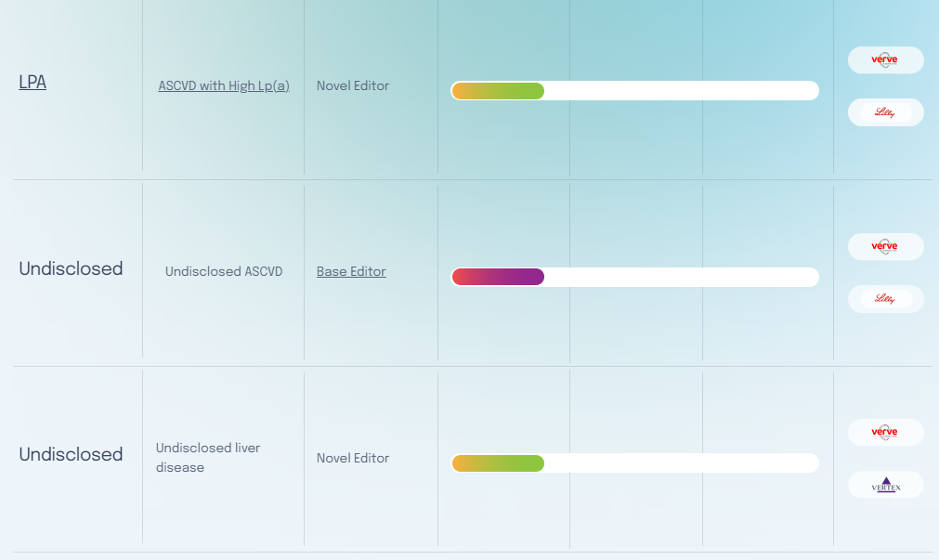
Task: Open the ASCVD with High Lp(a) link
Action: [224, 85]
